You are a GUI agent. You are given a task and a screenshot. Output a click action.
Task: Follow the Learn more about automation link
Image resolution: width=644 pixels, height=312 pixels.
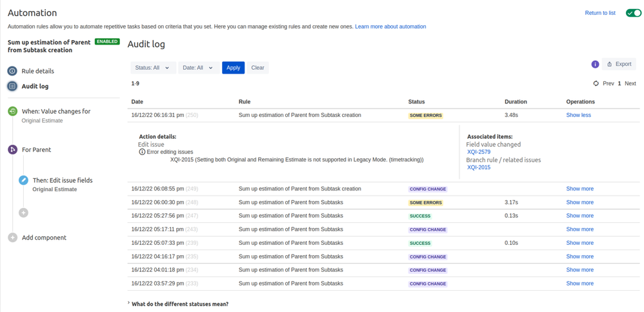click(390, 26)
